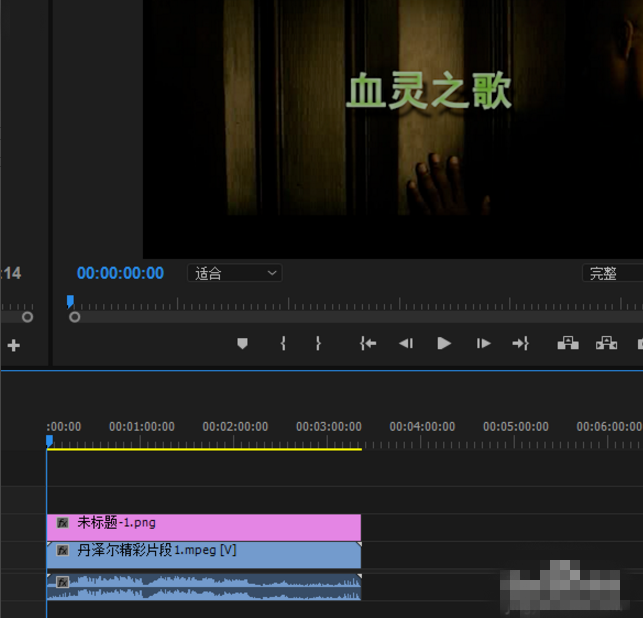Click fx badge on the audio clip
Viewport: 643px width, 618px height.
click(x=62, y=582)
